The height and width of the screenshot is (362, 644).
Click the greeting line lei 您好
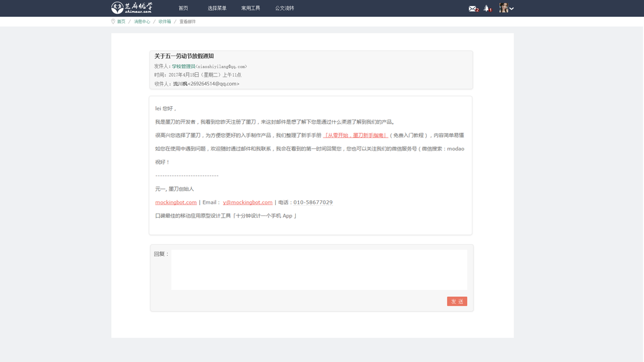(165, 109)
